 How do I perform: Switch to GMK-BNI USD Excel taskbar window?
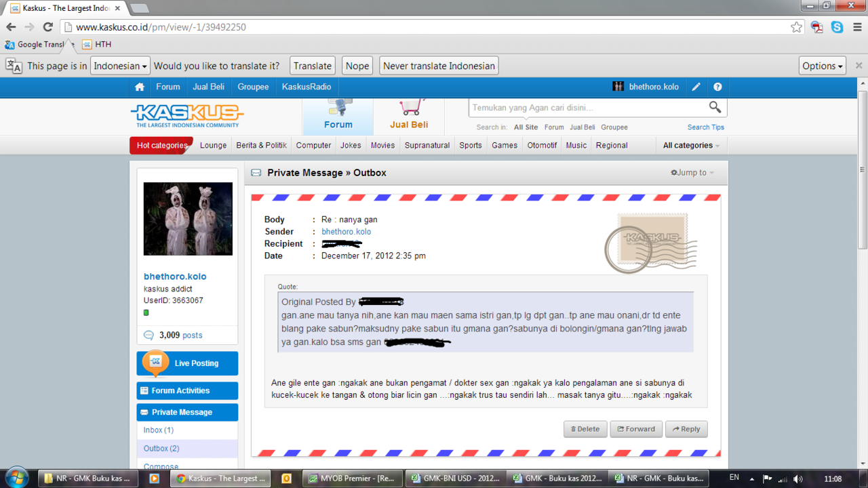pos(455,478)
